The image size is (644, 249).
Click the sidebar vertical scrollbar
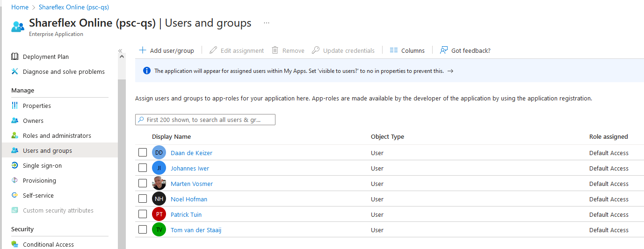122,164
